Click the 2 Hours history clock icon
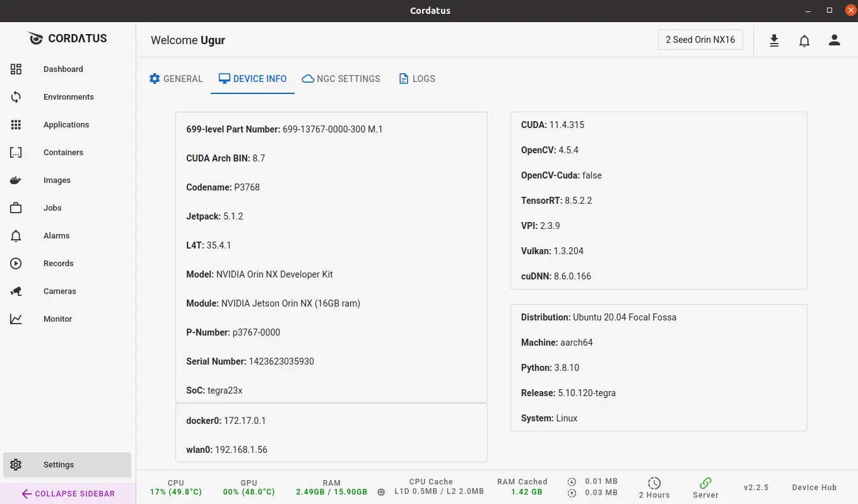This screenshot has height=504, width=858. click(x=654, y=483)
